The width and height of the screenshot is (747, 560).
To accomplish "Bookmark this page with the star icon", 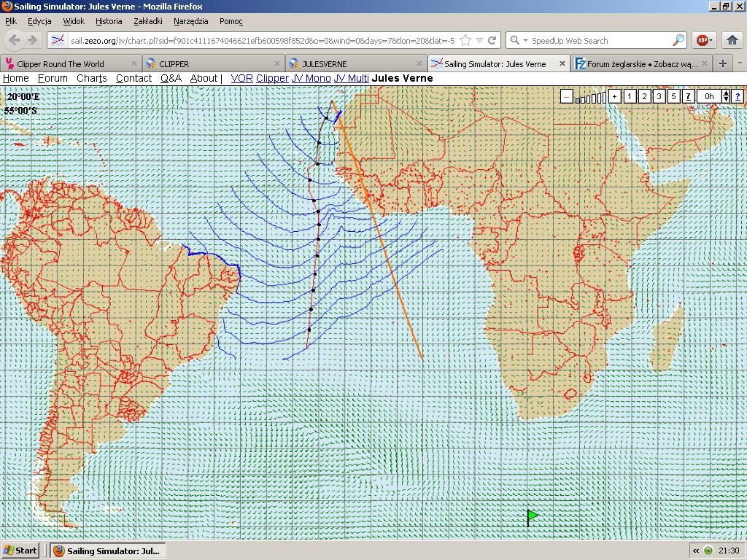I will [x=465, y=41].
